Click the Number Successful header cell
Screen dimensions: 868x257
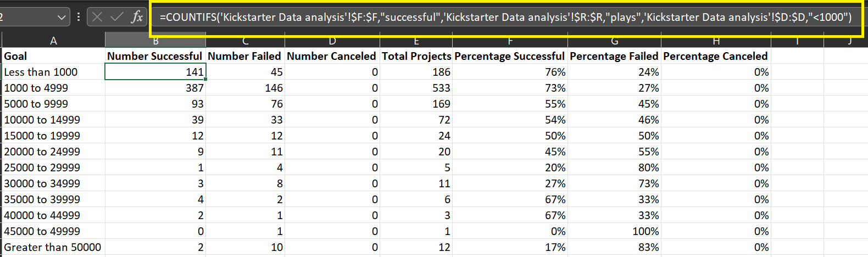click(155, 56)
